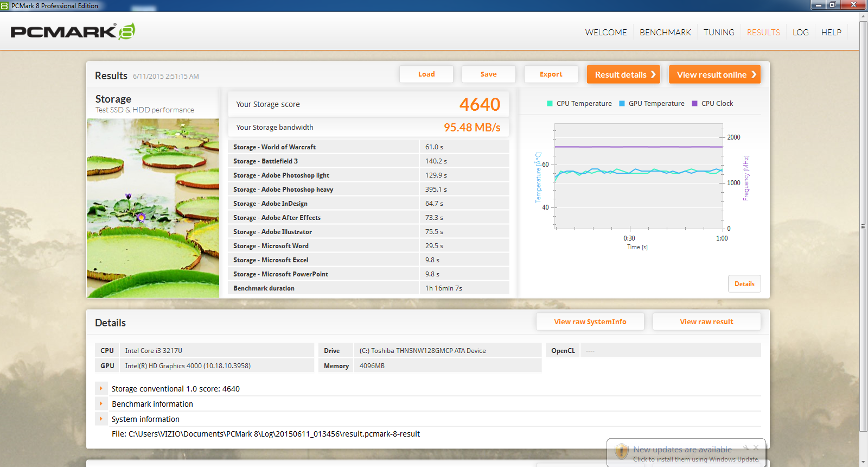
Task: Select the Results tab
Action: 763,33
